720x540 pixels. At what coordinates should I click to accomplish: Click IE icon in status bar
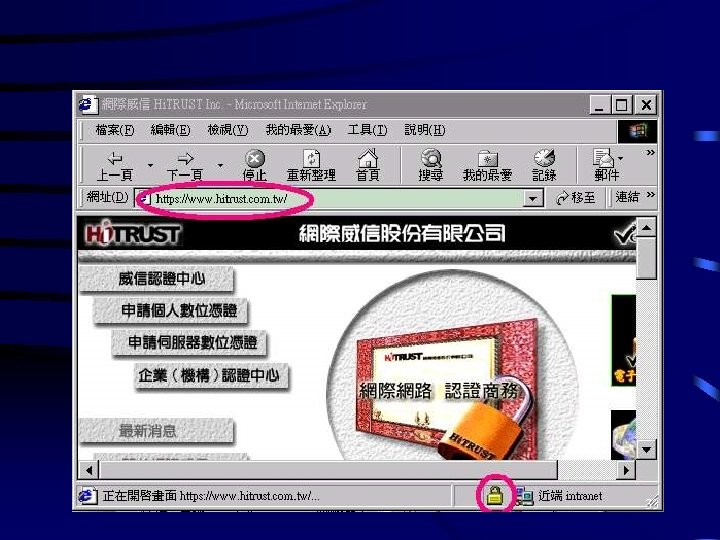87,496
